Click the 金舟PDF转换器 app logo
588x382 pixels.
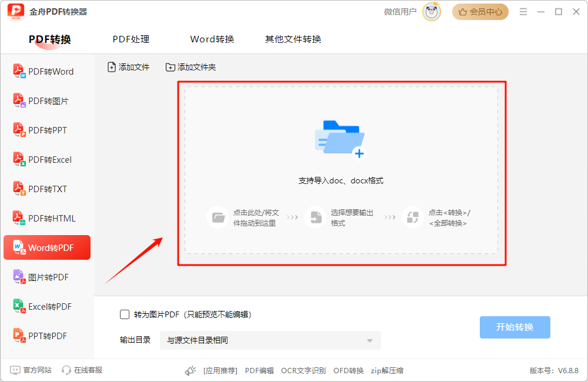(16, 12)
